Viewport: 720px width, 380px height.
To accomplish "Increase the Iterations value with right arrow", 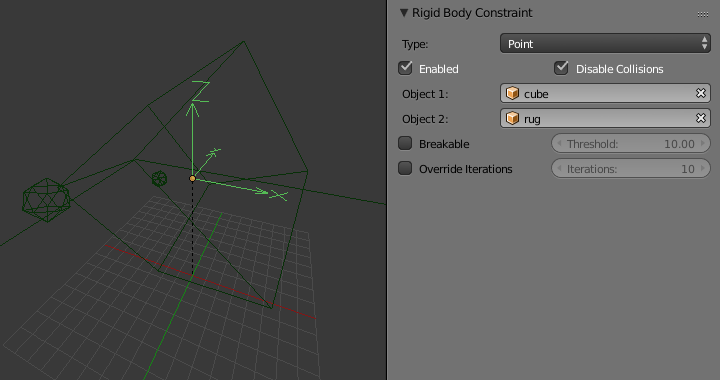I will (703, 168).
